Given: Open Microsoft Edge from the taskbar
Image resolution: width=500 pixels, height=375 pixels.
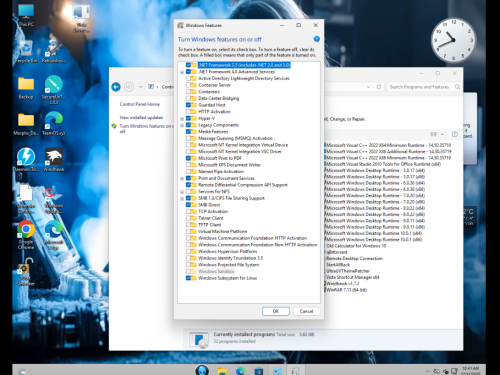Looking at the screenshot, I should point(240,370).
